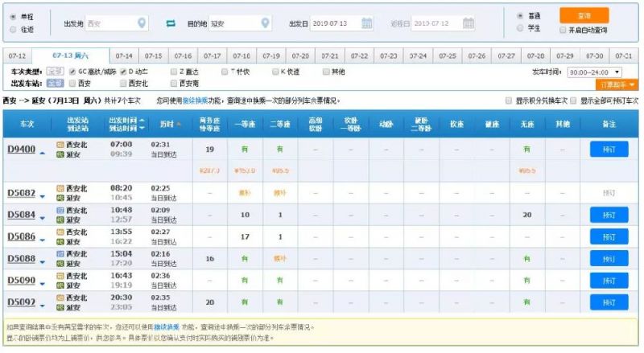644x353 pixels.
Task: Switch to the 07-15 date tab
Action: pos(154,55)
